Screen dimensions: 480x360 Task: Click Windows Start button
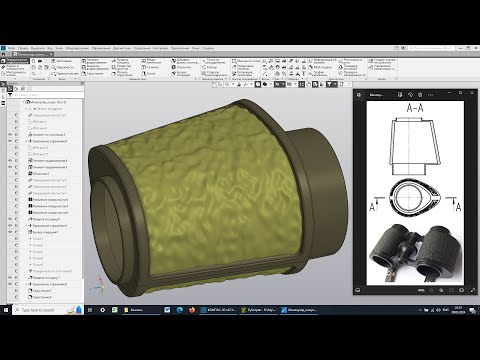[x=5, y=310]
